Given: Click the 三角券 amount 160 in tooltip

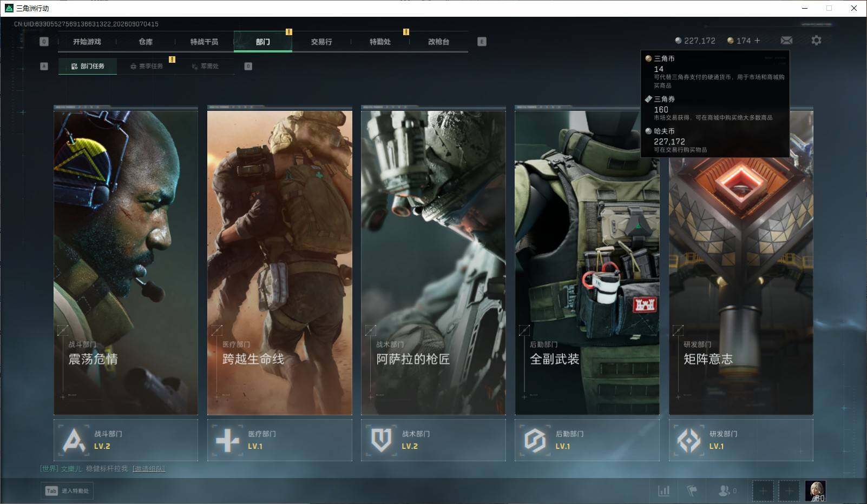Looking at the screenshot, I should [x=661, y=109].
